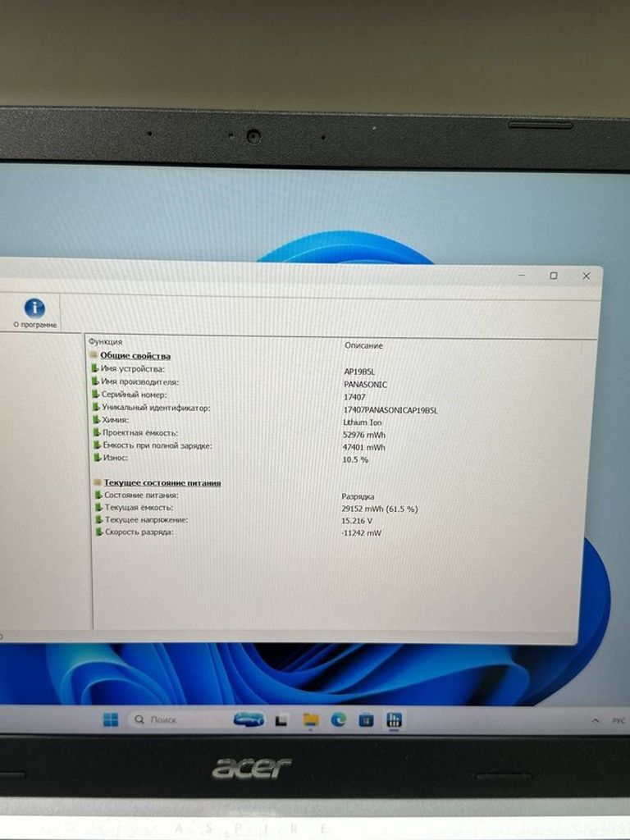The image size is (630, 840).
Task: Select the 'Химия:' row label
Action: point(115,419)
